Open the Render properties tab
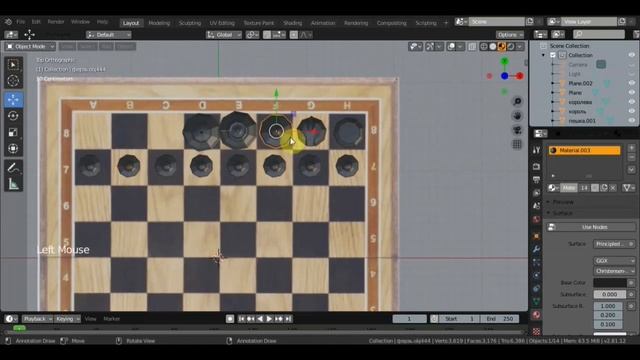Image resolution: width=640 pixels, height=360 pixels. 536,166
